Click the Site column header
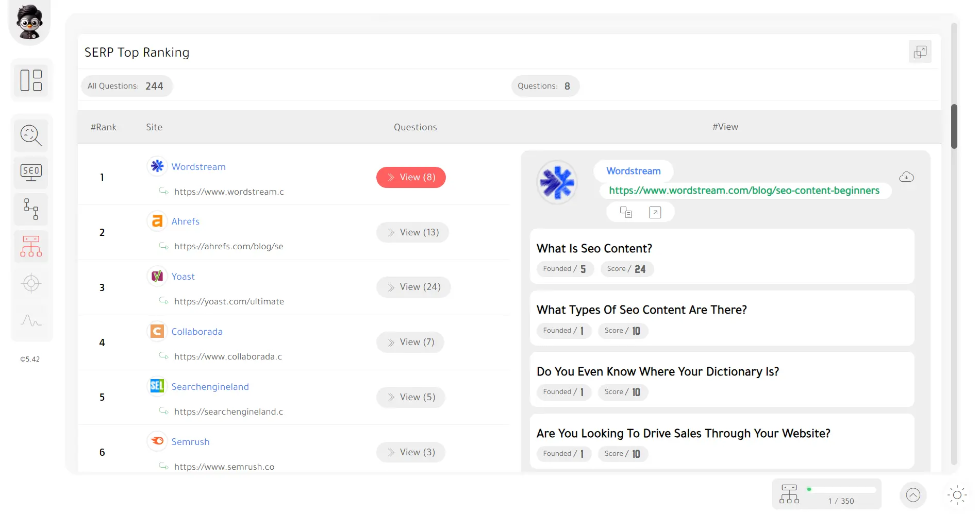This screenshot has width=980, height=514. point(154,127)
